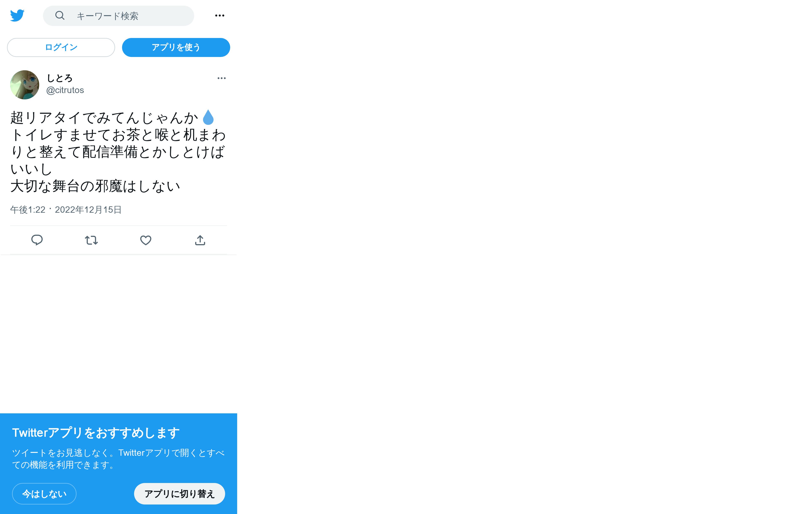This screenshot has height=514, width=812.
Task: Open the 午後1:22 2022年12月15日 timestamp link
Action: coord(66,210)
